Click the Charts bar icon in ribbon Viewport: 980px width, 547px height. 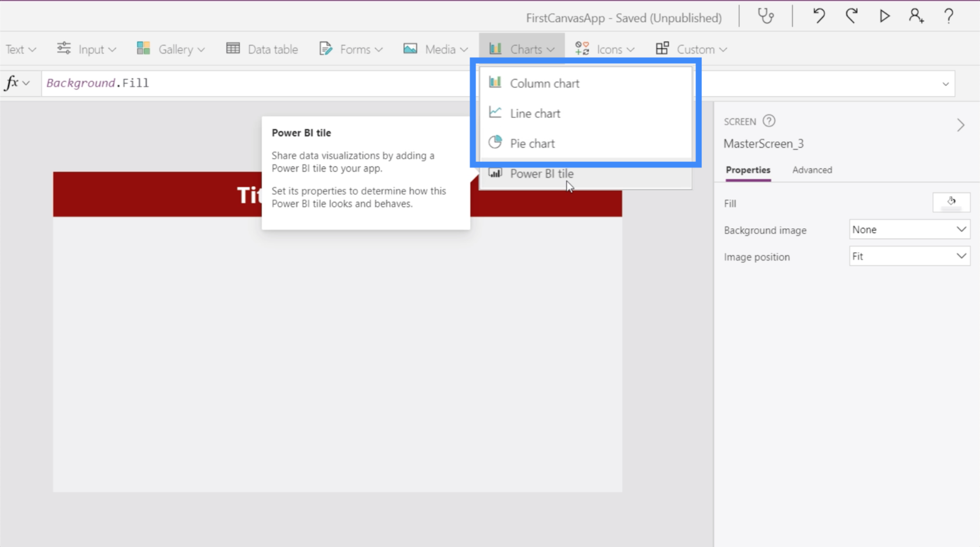tap(495, 48)
